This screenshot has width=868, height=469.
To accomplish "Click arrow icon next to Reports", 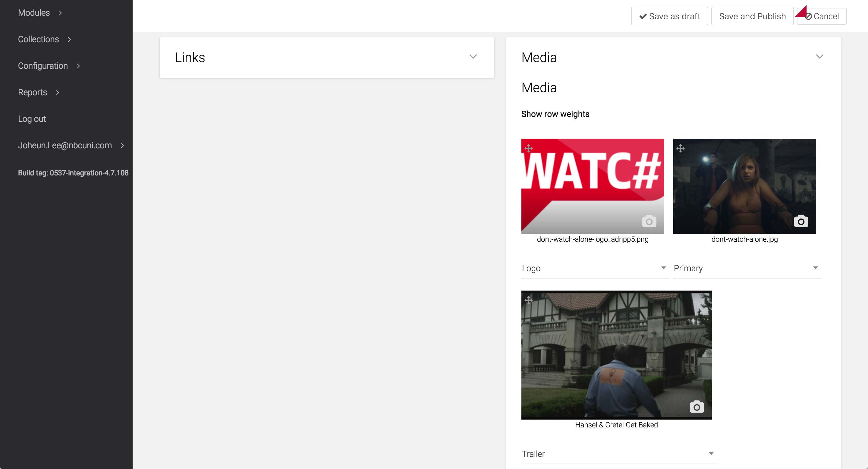I will coord(58,92).
